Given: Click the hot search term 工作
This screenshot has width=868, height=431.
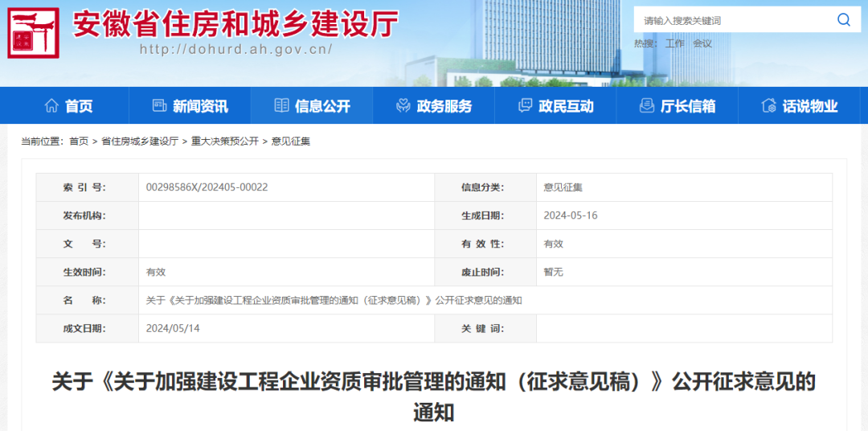Looking at the screenshot, I should (674, 43).
